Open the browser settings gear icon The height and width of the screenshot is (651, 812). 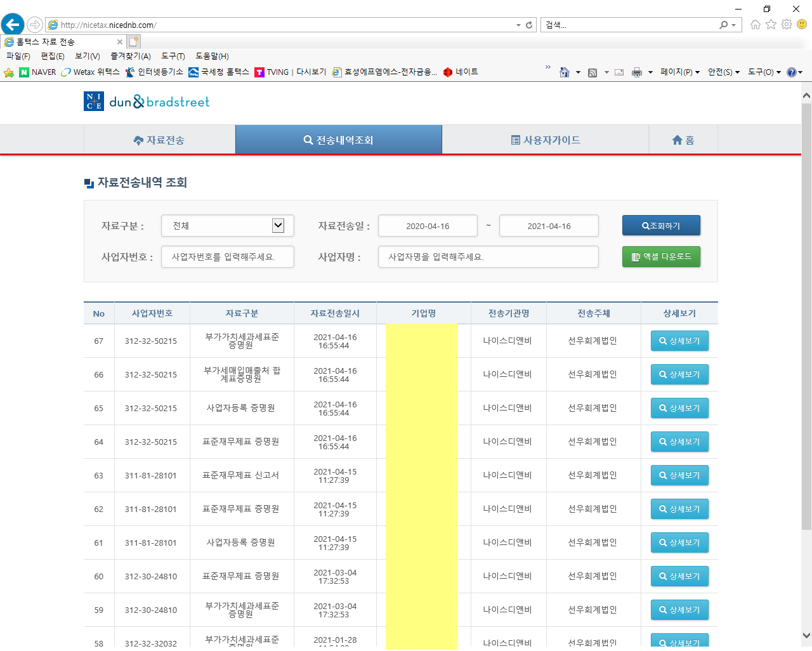787,24
